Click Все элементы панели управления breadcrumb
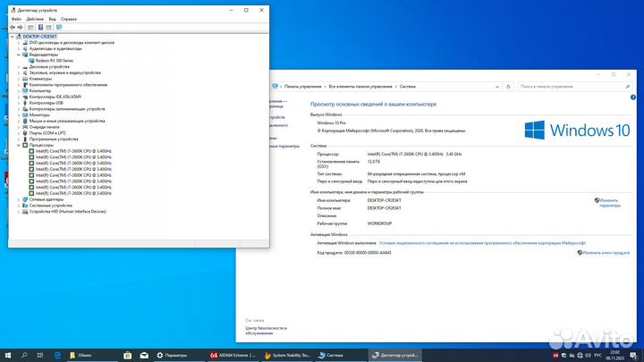This screenshot has width=644, height=362. pos(360,87)
